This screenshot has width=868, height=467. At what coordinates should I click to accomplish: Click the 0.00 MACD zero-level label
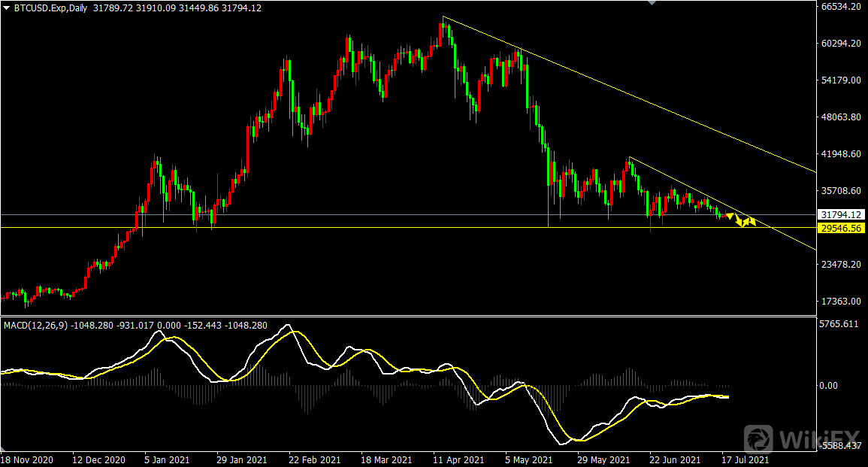(829, 386)
